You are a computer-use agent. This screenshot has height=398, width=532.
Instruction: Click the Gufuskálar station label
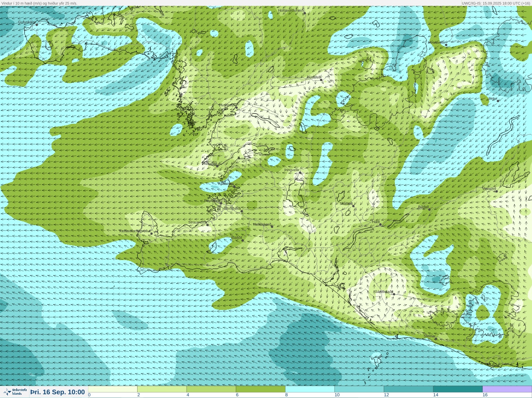pyautogui.click(x=27, y=22)
